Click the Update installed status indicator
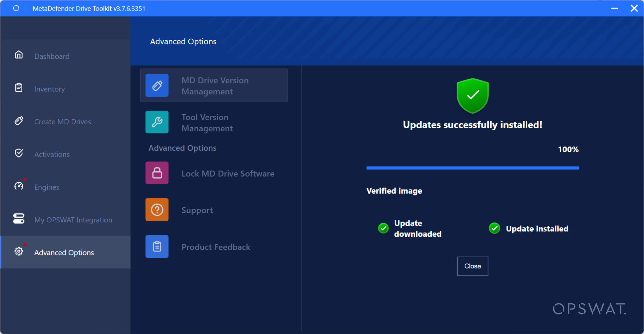This screenshot has width=644, height=334. [x=494, y=228]
